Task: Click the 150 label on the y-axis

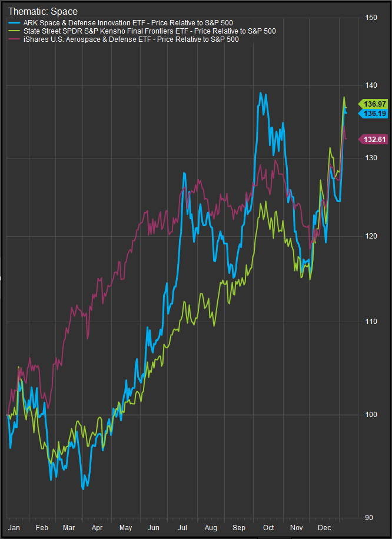Action: click(370, 18)
